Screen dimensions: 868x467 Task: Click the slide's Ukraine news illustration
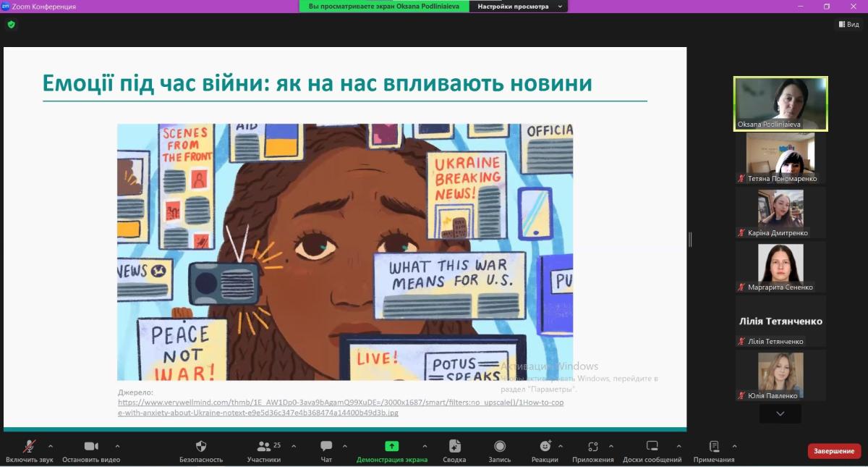tap(345, 252)
